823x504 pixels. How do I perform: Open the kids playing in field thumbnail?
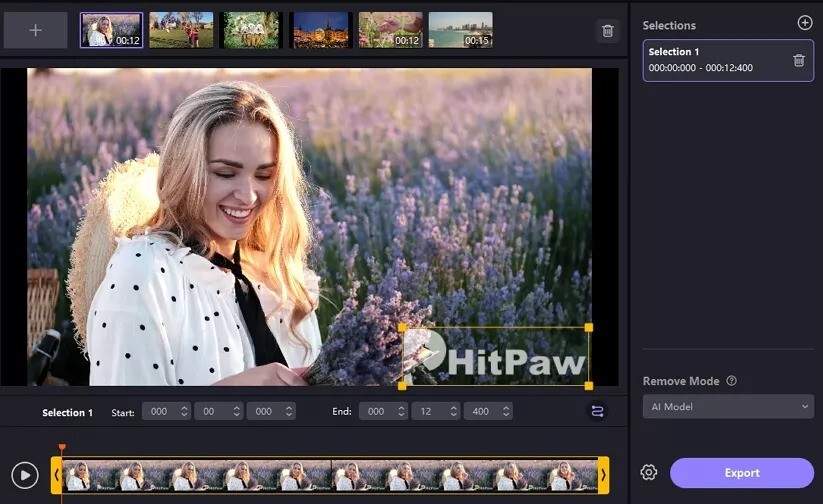pyautogui.click(x=181, y=30)
